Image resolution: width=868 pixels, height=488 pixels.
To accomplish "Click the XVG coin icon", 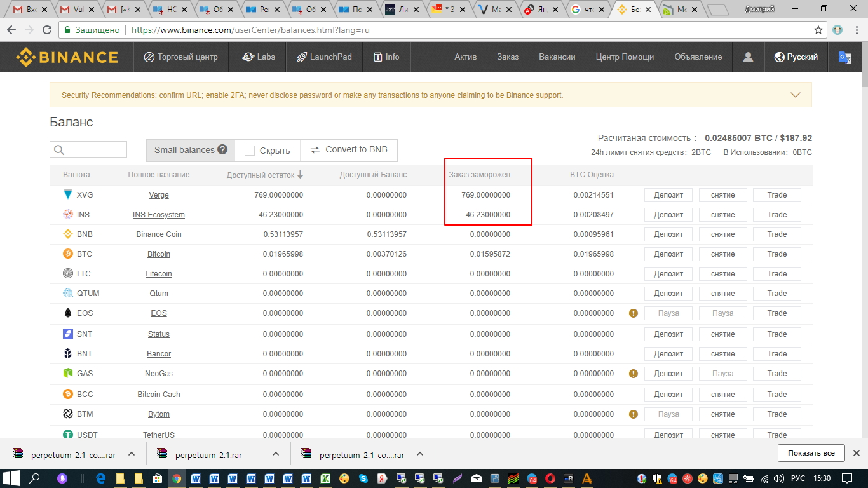I will (x=68, y=195).
